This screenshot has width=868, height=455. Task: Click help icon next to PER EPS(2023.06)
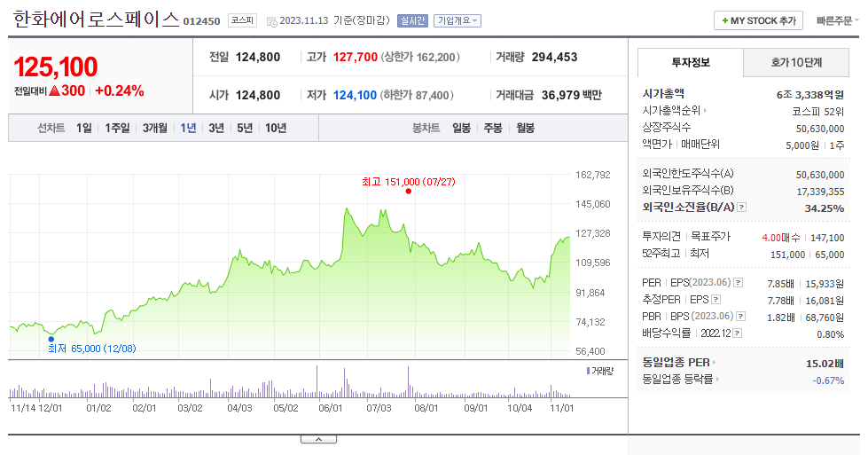coord(738,283)
